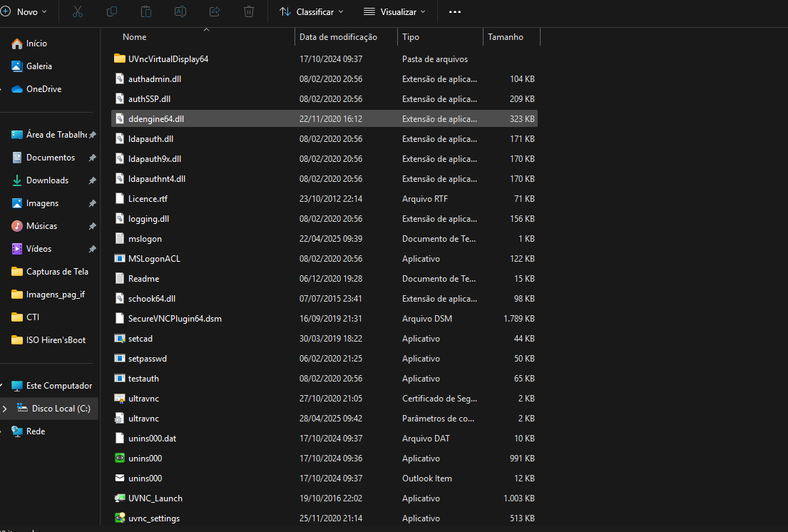
Task: Open the Visualizar view dropdown
Action: [394, 11]
